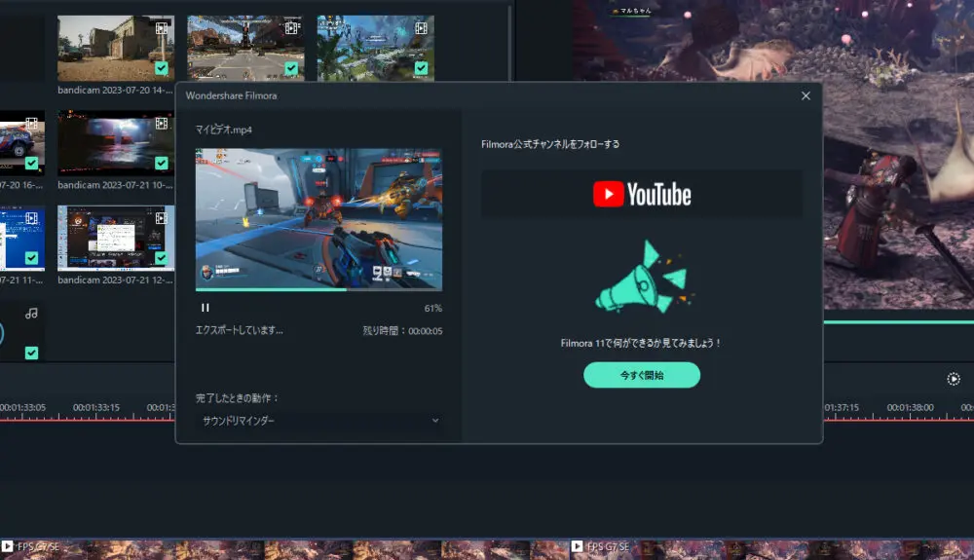The height and width of the screenshot is (560, 974).
Task: Click the circular render preview icon above timeline
Action: [954, 379]
